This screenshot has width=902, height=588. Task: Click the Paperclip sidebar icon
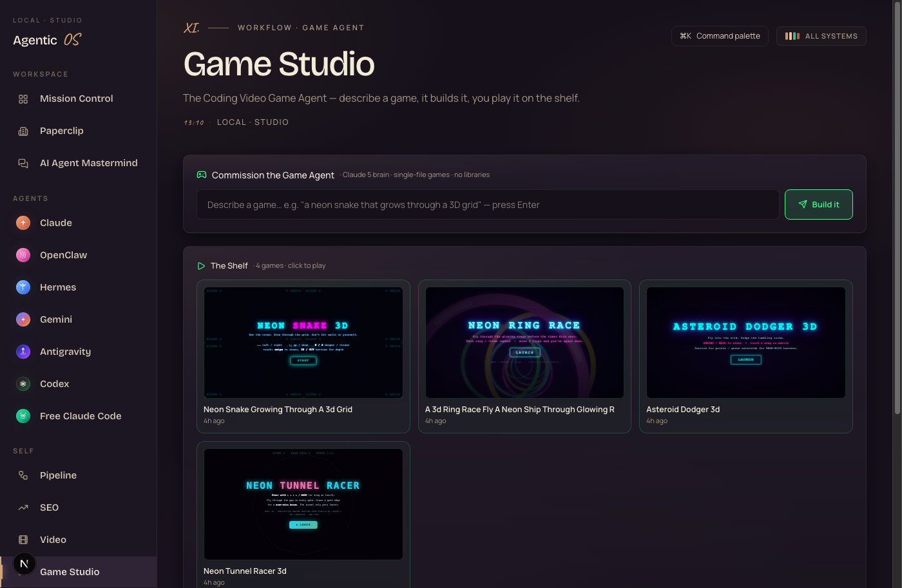(x=23, y=131)
